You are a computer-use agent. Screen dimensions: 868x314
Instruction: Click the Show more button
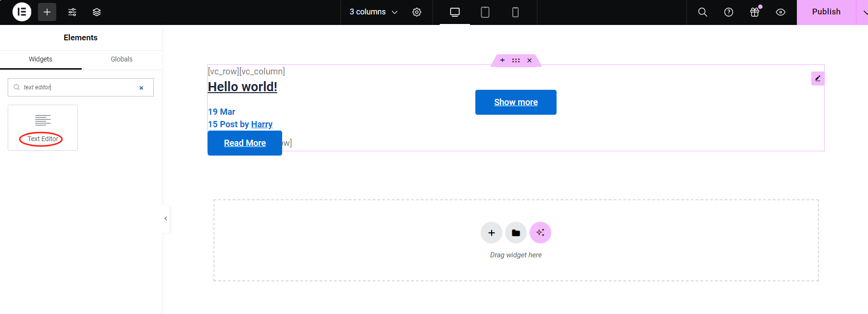(x=516, y=102)
